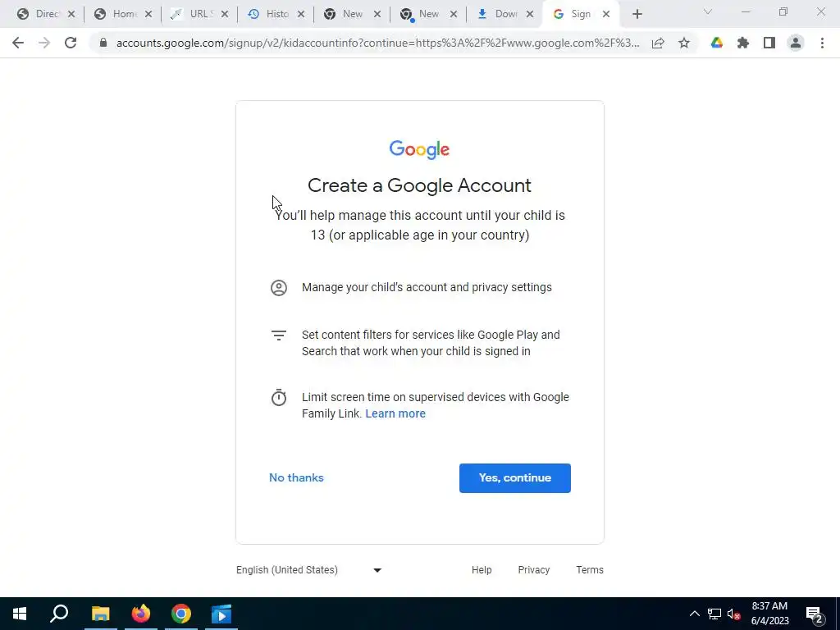Open the notification center icon

(815, 614)
